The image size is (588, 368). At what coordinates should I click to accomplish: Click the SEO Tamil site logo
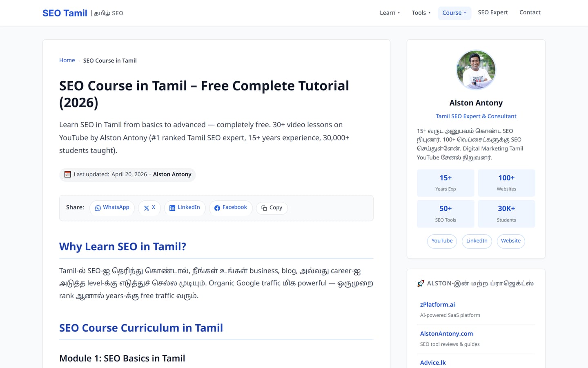click(x=65, y=13)
